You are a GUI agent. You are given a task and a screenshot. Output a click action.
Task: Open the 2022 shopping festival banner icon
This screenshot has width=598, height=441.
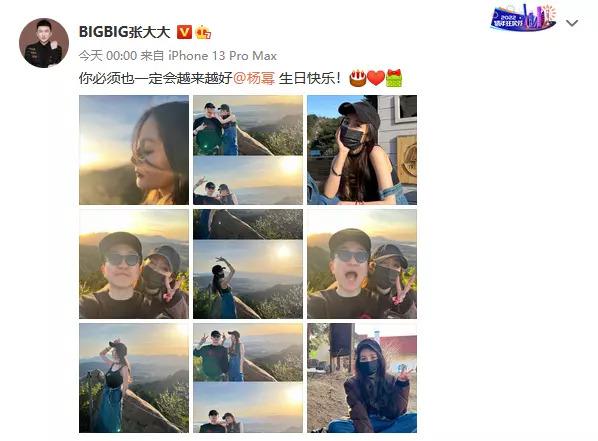523,18
